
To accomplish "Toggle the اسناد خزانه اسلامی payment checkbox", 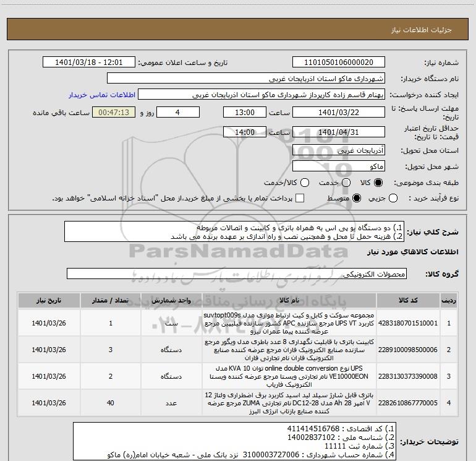I will tap(300, 198).
